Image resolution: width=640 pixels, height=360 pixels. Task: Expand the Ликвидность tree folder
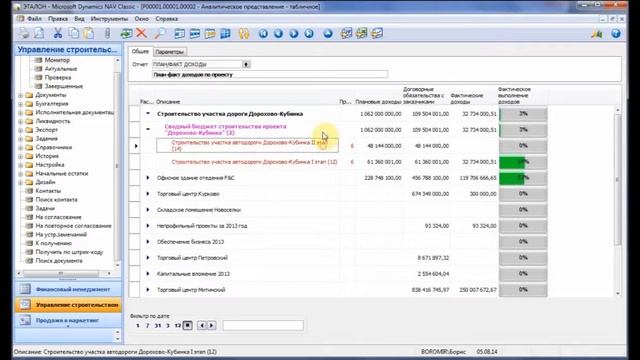20,121
